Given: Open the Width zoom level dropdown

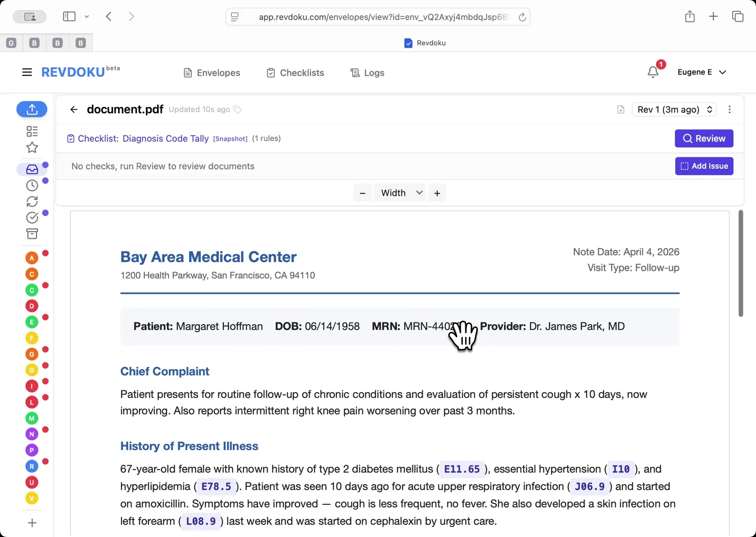Looking at the screenshot, I should 399,192.
